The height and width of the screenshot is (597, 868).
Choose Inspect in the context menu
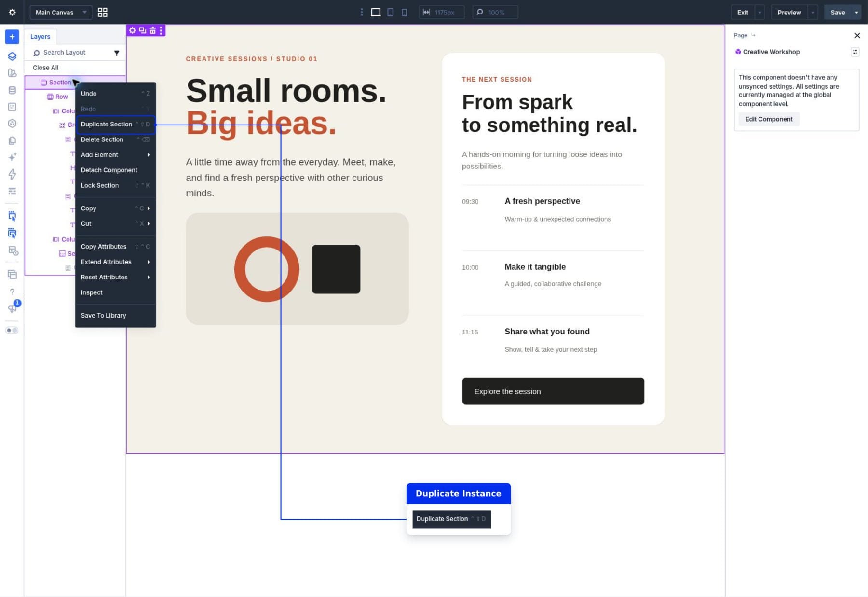(115, 293)
